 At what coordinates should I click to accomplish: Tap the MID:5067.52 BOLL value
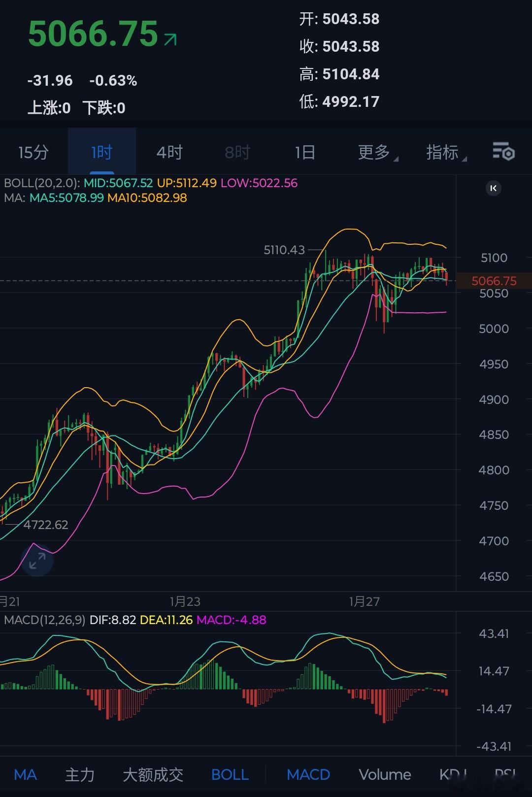118,183
